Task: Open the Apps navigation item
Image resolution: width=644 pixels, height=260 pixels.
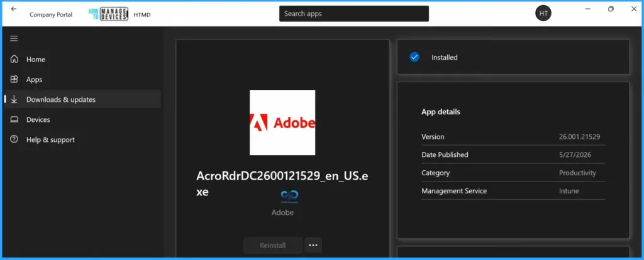Action: 82,79
